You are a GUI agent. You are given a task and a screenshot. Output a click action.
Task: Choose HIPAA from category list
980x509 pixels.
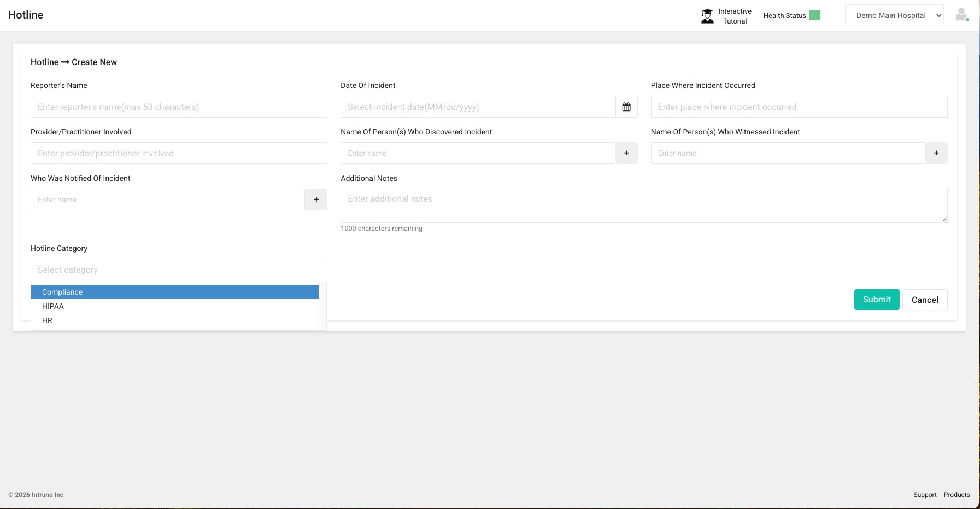click(x=175, y=306)
